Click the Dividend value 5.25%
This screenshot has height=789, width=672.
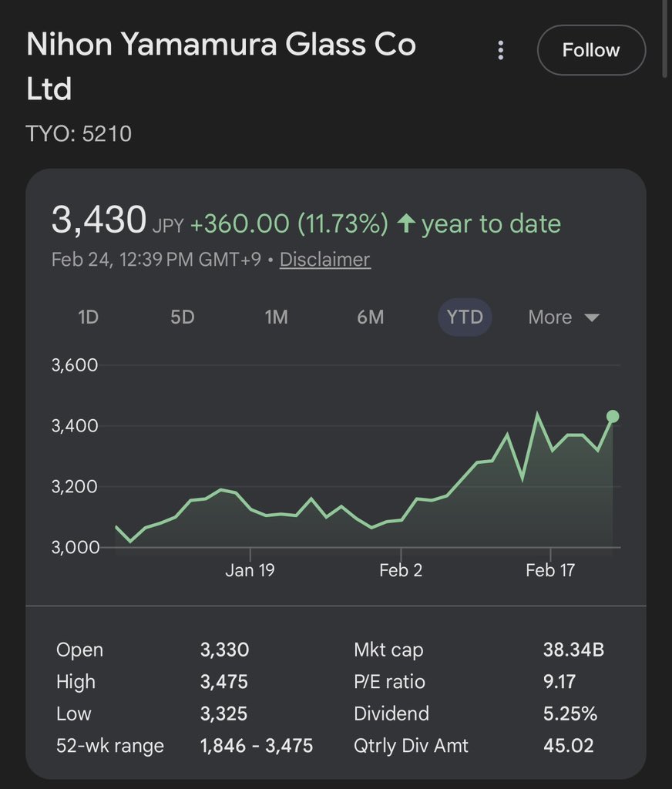click(x=570, y=713)
